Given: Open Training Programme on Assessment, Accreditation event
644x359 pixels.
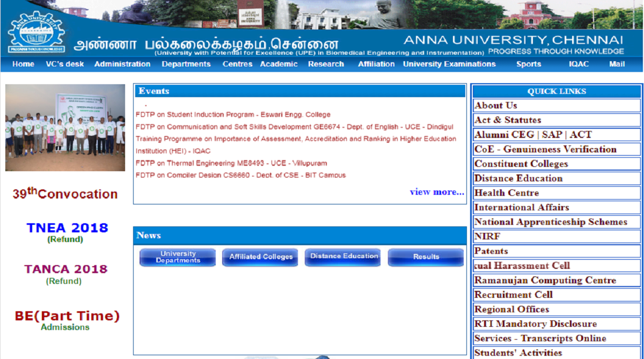Looking at the screenshot, I should (x=296, y=145).
